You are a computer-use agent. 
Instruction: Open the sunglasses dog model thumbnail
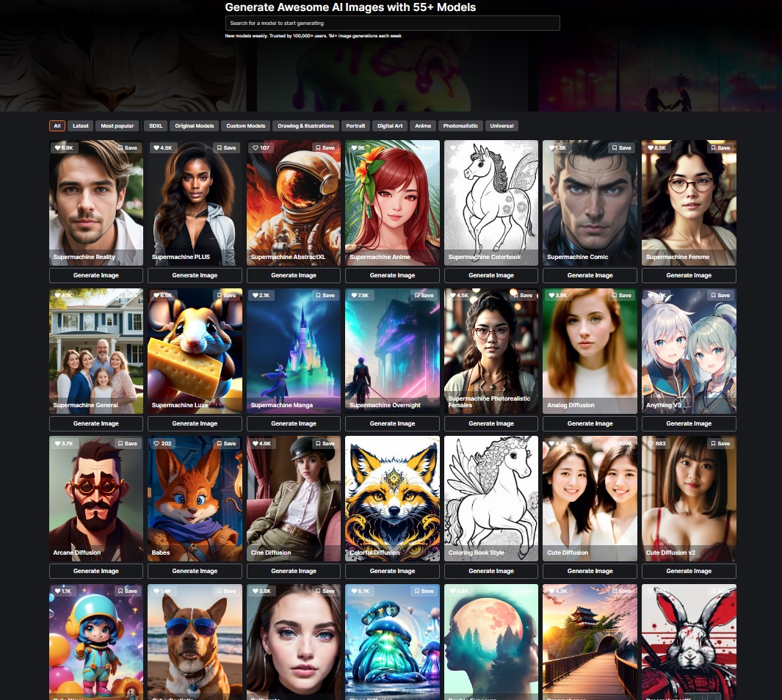(x=195, y=642)
